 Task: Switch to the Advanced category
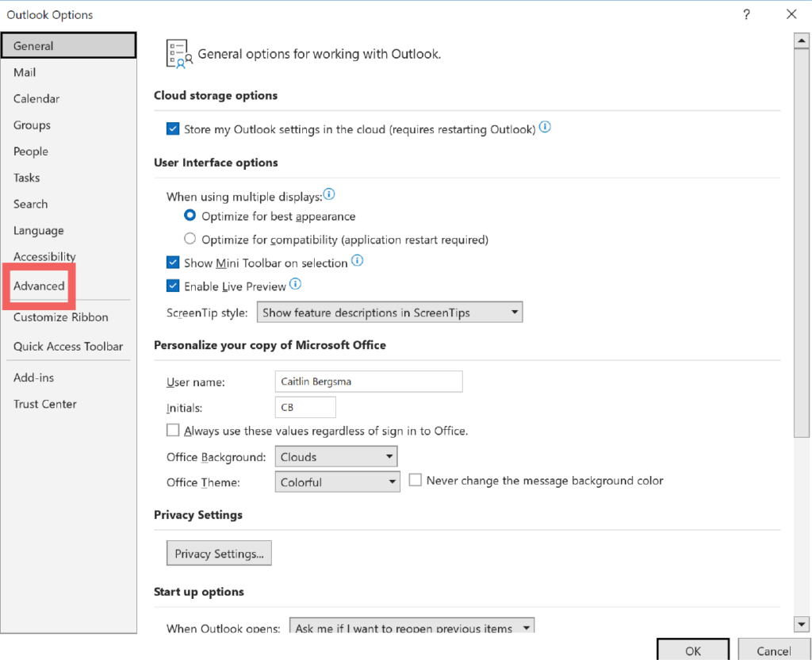(x=37, y=286)
